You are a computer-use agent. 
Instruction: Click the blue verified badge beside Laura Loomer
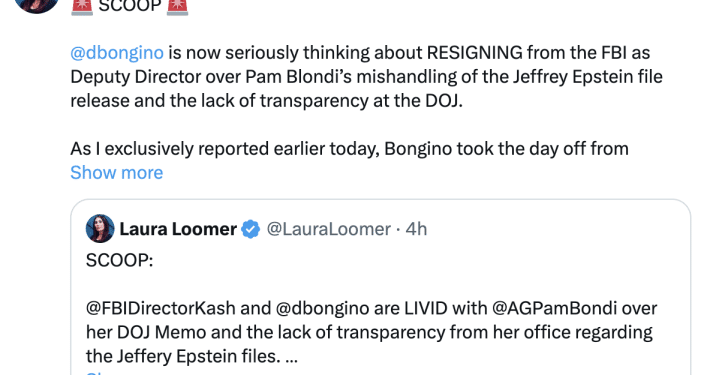pyautogui.click(x=250, y=229)
